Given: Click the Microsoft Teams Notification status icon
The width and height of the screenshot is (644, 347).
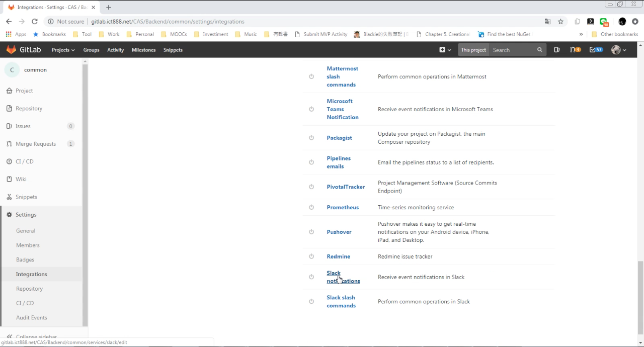Looking at the screenshot, I should pyautogui.click(x=311, y=109).
